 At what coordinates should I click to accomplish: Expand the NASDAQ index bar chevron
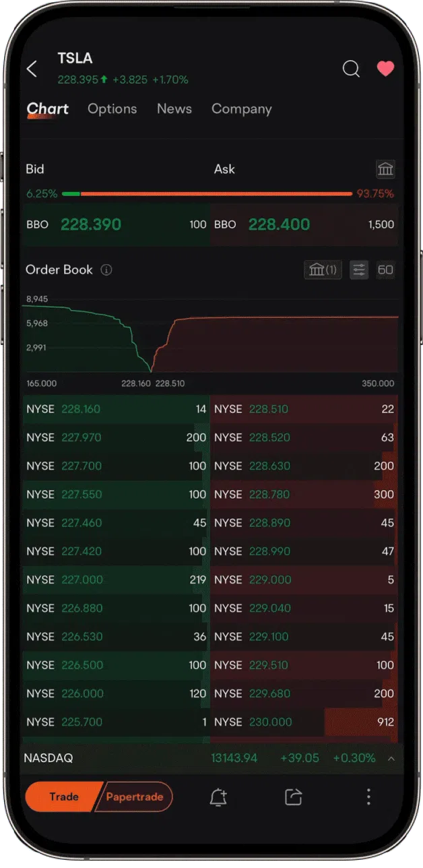pyautogui.click(x=391, y=759)
